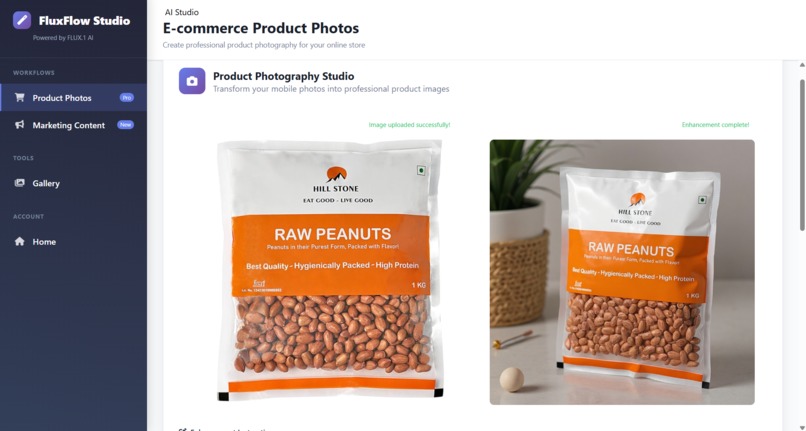Screen dimensions: 806x431
Task: Open the Product Photos workflow
Action: (x=74, y=97)
